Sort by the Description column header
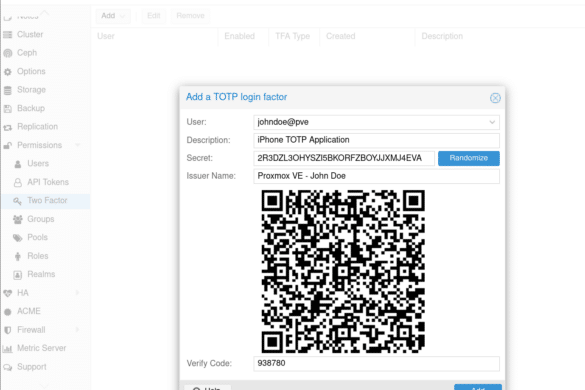This screenshot has width=585, height=390. 500,36
